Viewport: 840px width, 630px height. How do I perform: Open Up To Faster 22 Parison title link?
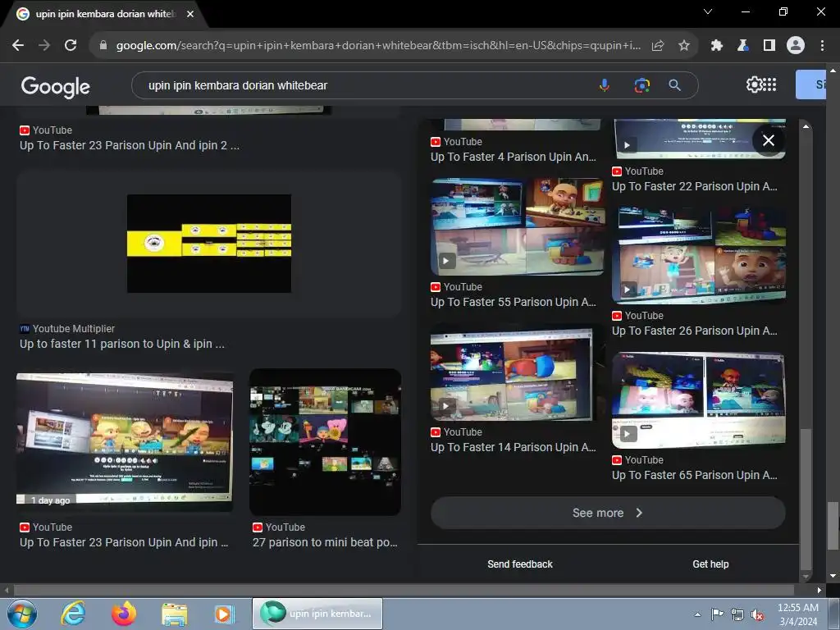(x=694, y=186)
